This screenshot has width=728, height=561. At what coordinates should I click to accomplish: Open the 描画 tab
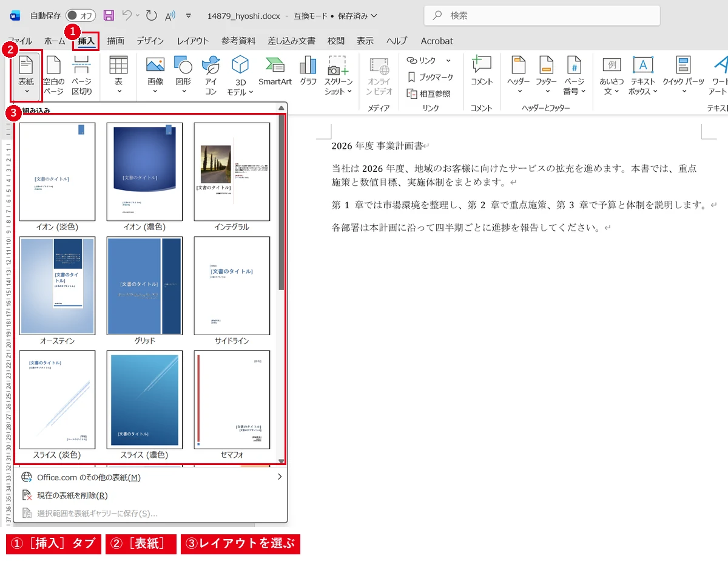[115, 41]
